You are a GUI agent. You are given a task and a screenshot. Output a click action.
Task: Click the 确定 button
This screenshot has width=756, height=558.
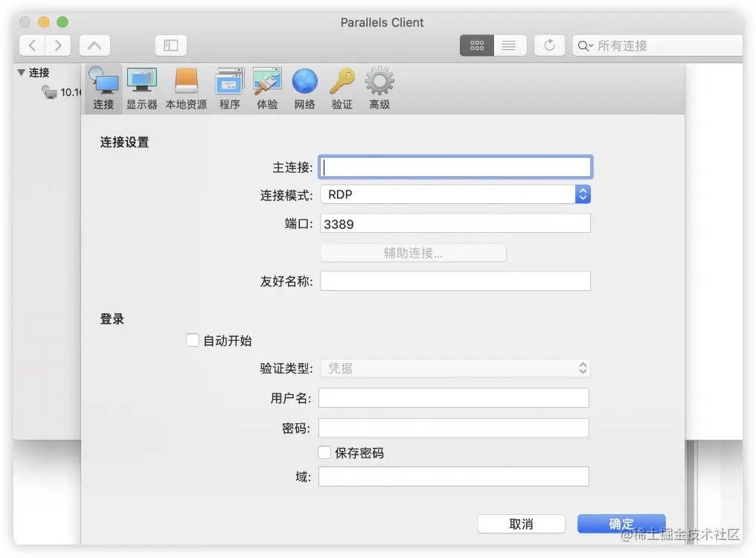(621, 524)
